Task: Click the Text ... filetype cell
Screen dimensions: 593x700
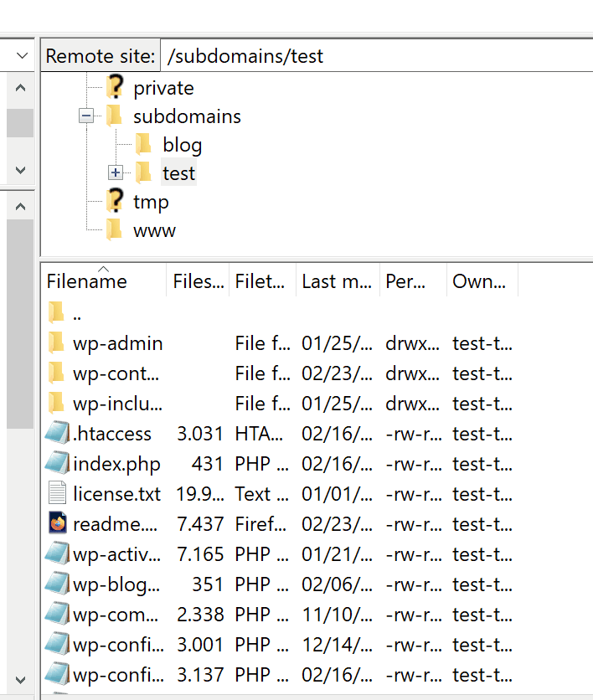Action: (x=261, y=494)
